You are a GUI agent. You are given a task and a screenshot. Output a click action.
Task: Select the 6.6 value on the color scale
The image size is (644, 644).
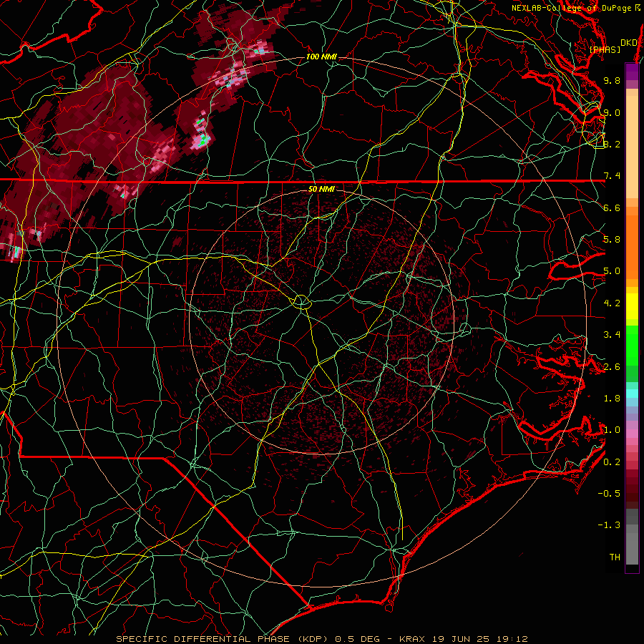tap(612, 208)
